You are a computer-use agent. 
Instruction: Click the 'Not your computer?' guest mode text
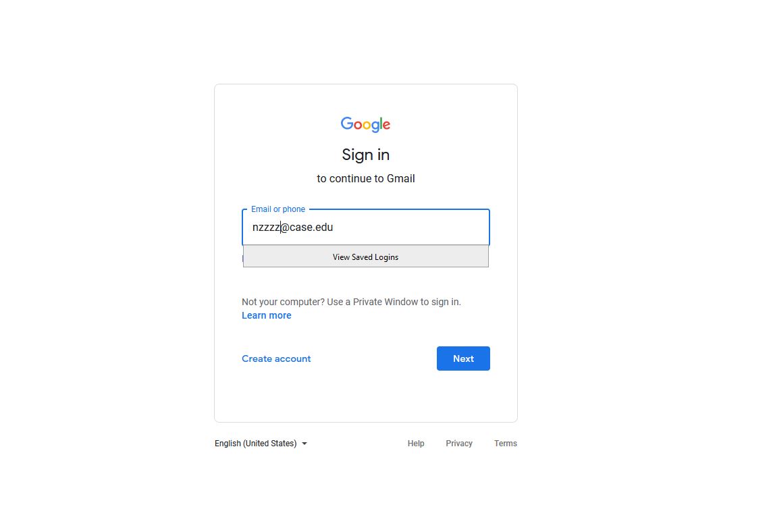coord(283,302)
